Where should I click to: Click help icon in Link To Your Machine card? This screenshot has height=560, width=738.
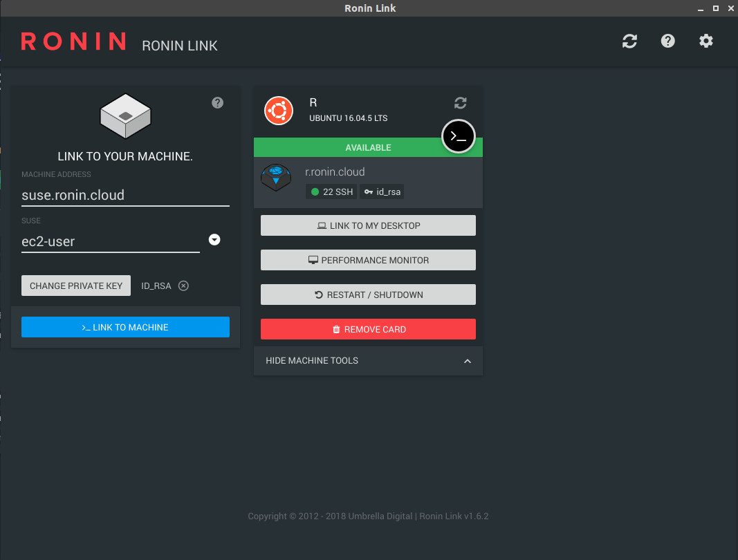pos(217,102)
